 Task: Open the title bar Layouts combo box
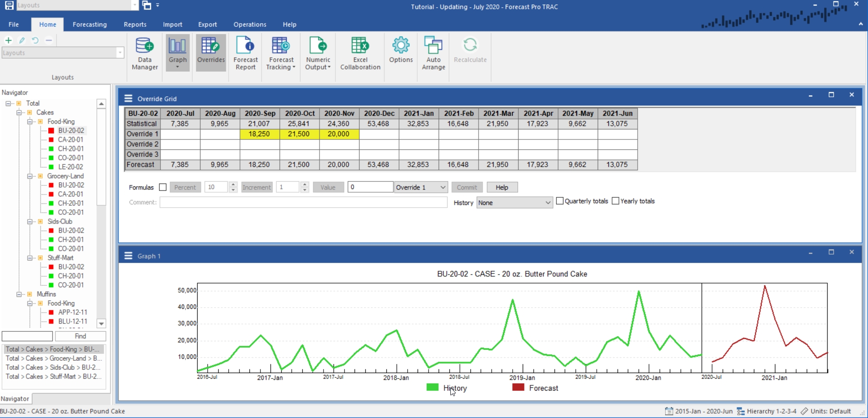coord(77,5)
